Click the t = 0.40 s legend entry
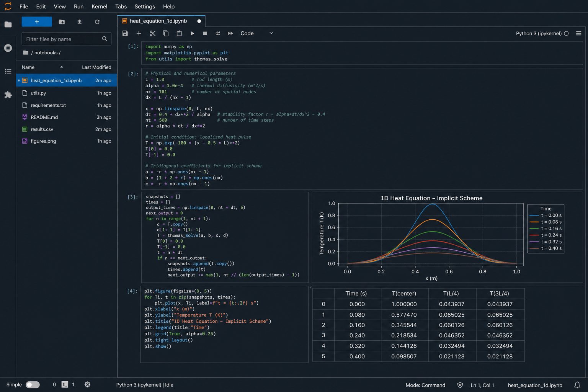This screenshot has height=392, width=588. pyautogui.click(x=546, y=248)
